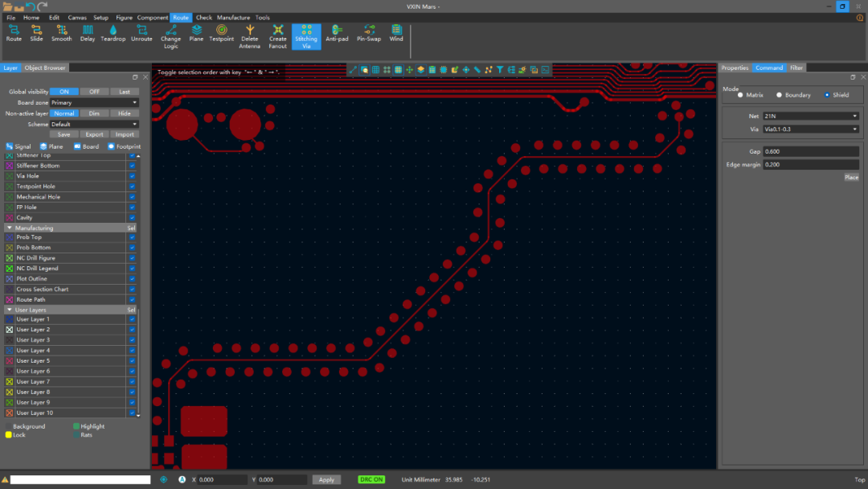Toggle User Layer 7 visibility checkbox
Viewport: 868px width, 489px height.
click(x=132, y=382)
